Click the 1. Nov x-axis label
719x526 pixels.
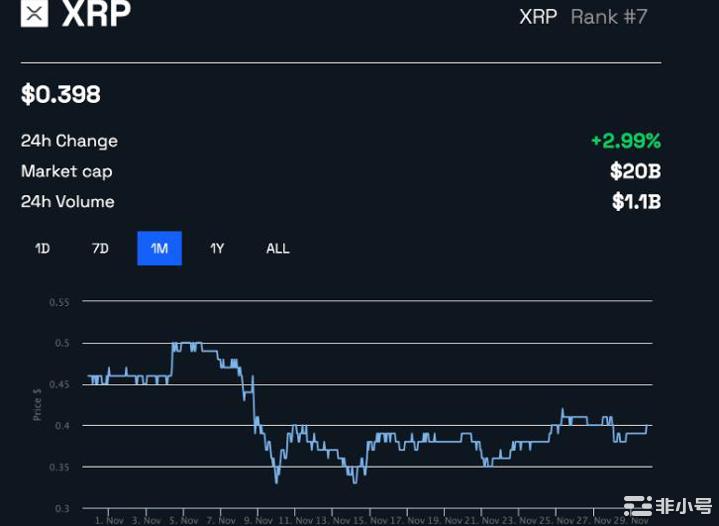pos(109,520)
